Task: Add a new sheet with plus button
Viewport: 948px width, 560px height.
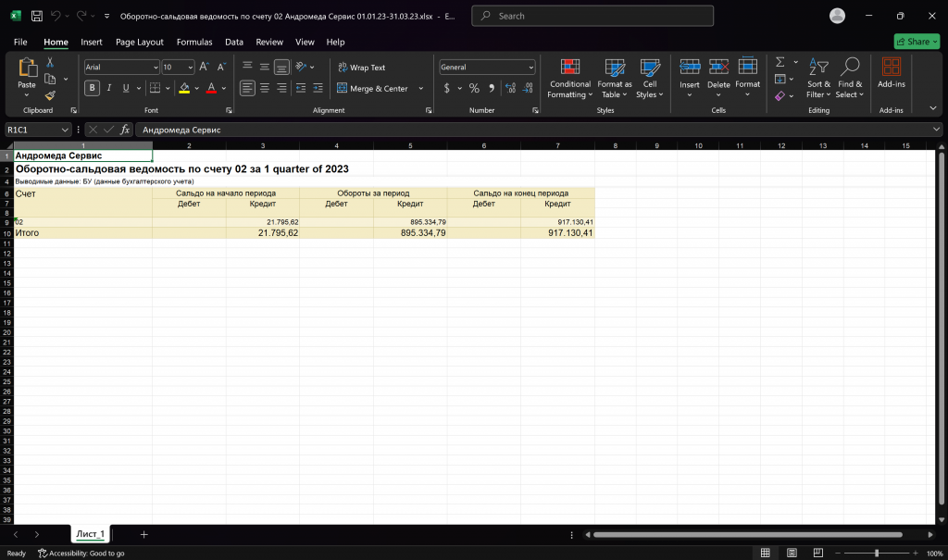Action: coord(143,535)
